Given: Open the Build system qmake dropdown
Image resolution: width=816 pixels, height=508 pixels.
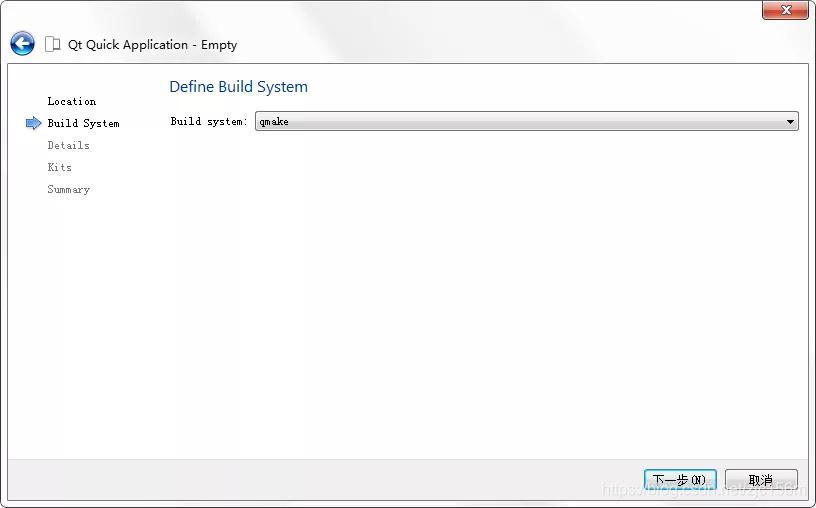Looking at the screenshot, I should click(526, 121).
